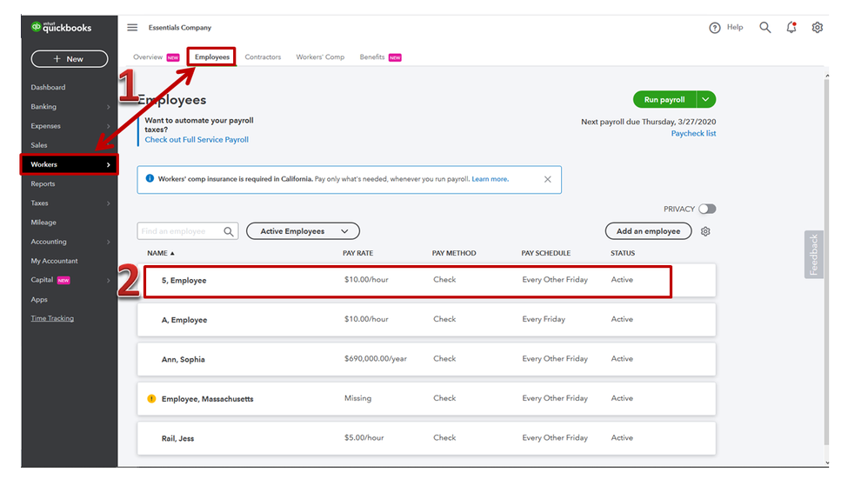This screenshot has height=499, width=868.
Task: Click the QuickBooks logo
Action: coord(62,27)
